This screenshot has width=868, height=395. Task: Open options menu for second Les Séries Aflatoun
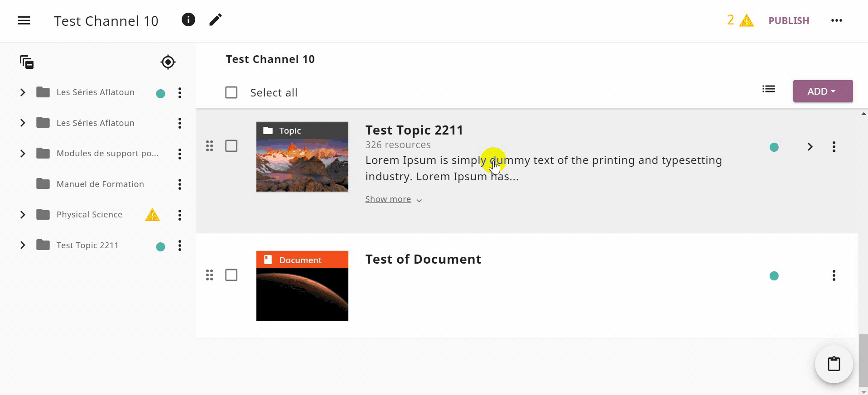click(180, 123)
